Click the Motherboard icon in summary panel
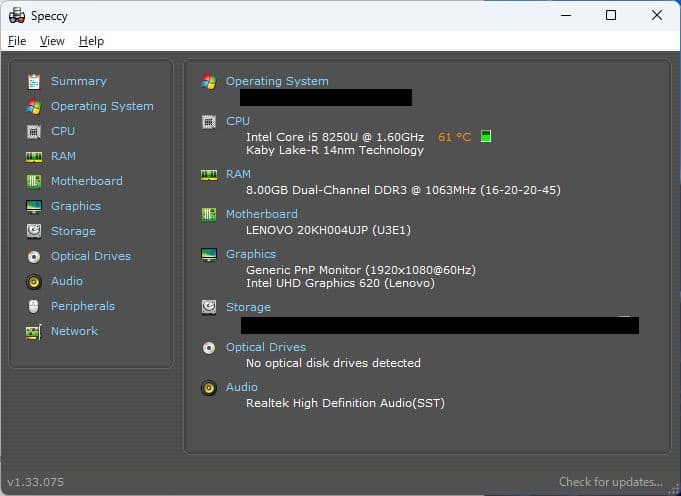681x496 pixels. 209,215
